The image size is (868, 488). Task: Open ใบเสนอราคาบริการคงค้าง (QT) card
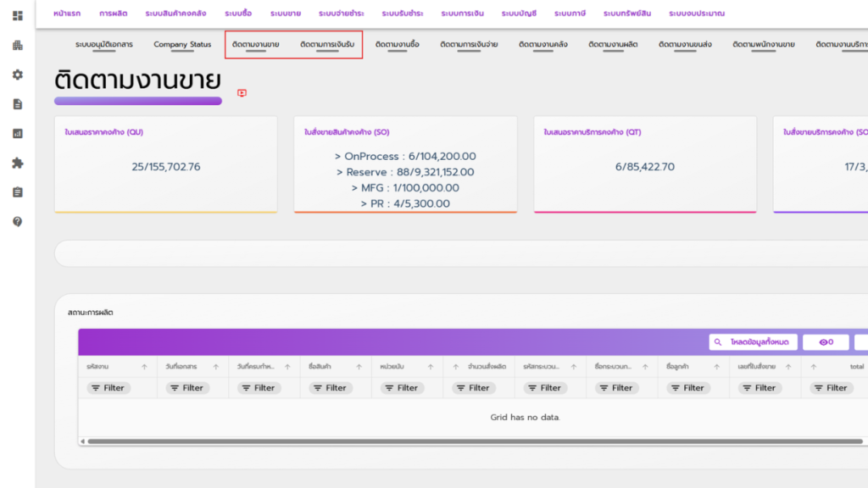coord(645,164)
